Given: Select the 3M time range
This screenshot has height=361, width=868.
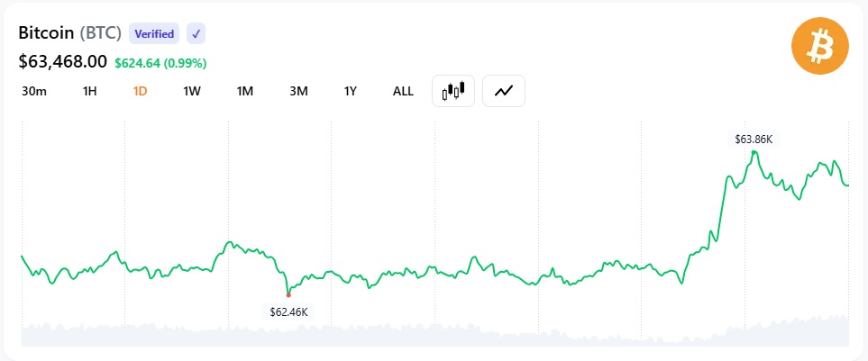Looking at the screenshot, I should 298,91.
